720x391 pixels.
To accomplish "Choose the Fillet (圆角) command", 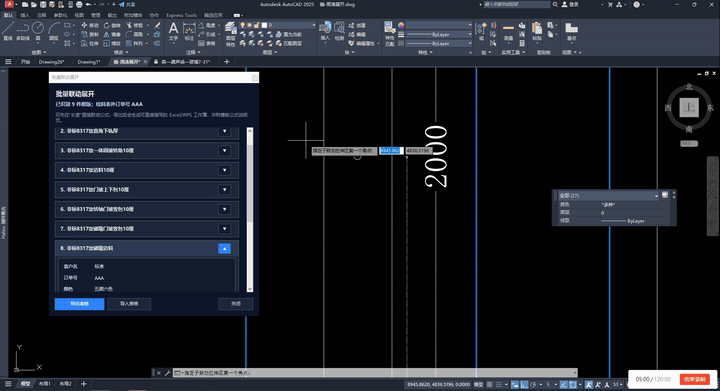I will click(135, 34).
